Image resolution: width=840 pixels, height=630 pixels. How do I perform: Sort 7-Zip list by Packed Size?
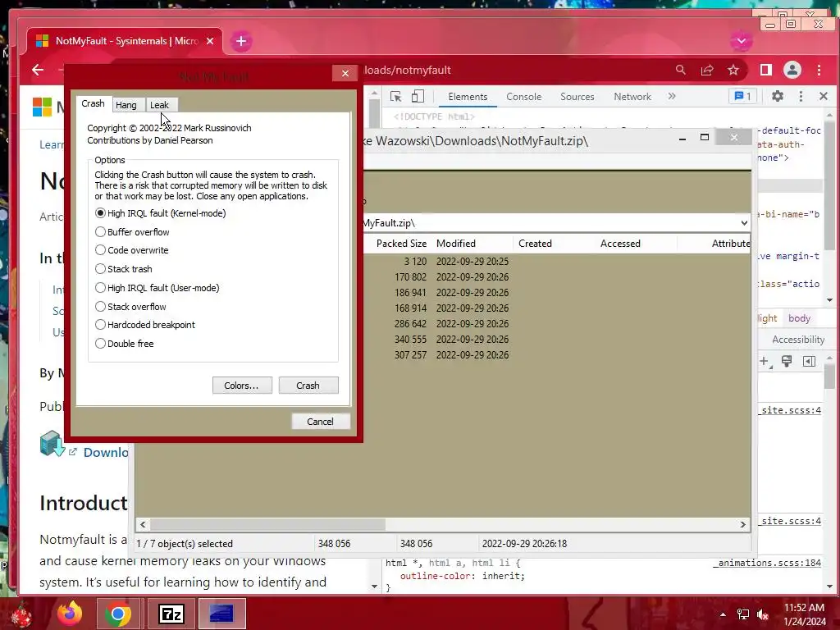(x=401, y=244)
